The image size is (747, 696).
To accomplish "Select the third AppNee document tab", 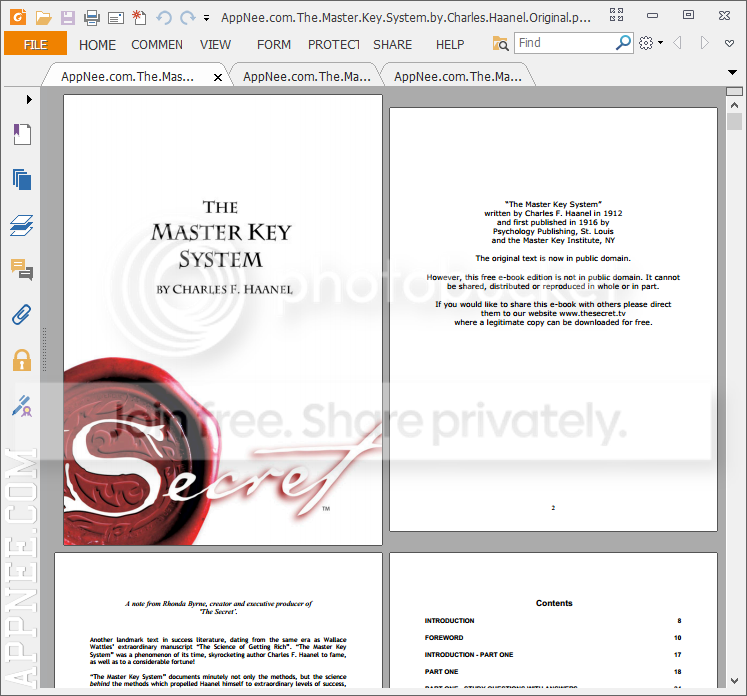I will pos(457,77).
